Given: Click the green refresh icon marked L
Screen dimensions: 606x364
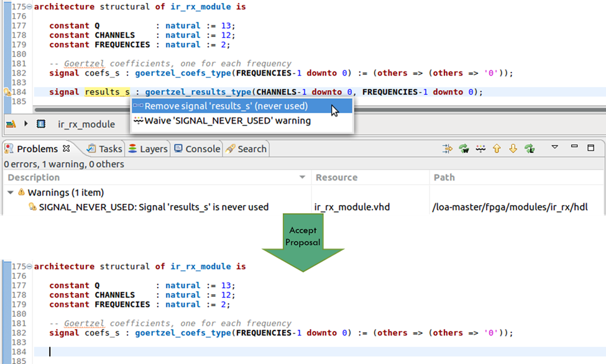Looking at the screenshot, I should tap(530, 148).
